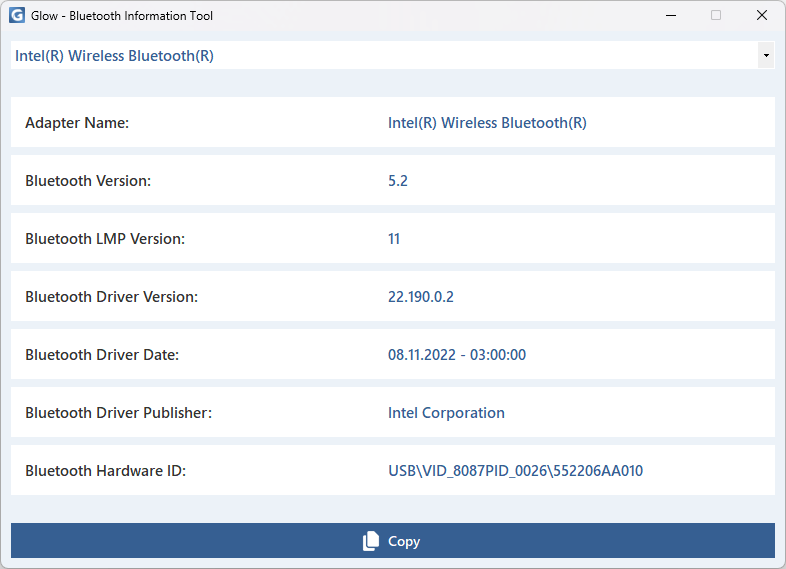Select the adapter name value Intel(R) Wireless Bluetooth(R)

coord(487,123)
